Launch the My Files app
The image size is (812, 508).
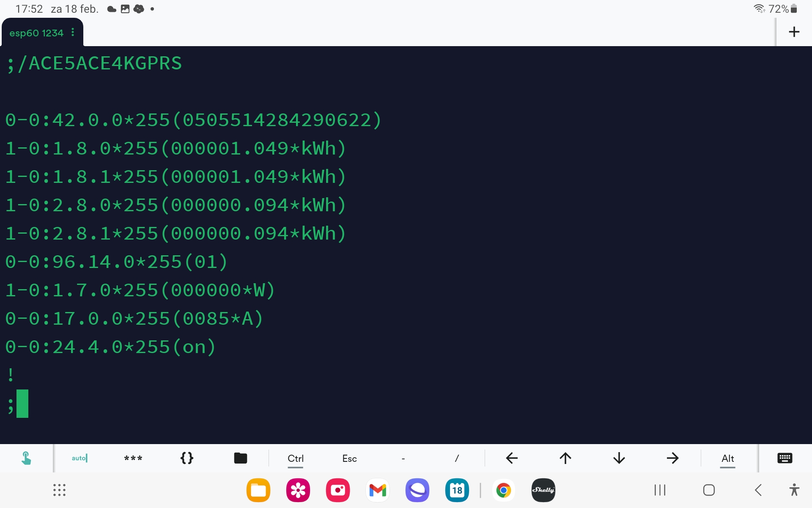coord(258,490)
